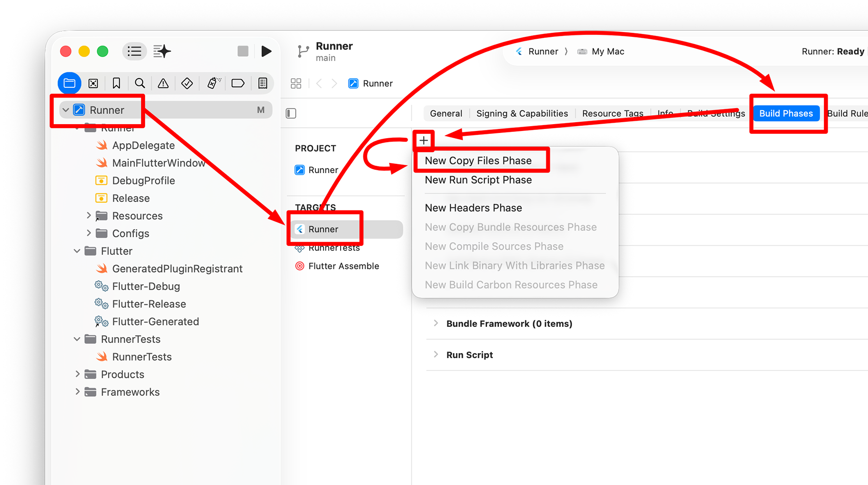Click the coding assistant sparkle icon

162,51
